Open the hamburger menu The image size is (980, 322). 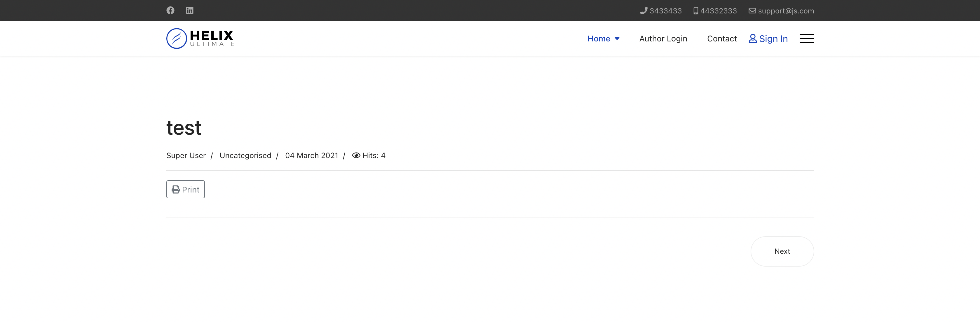[x=807, y=38]
